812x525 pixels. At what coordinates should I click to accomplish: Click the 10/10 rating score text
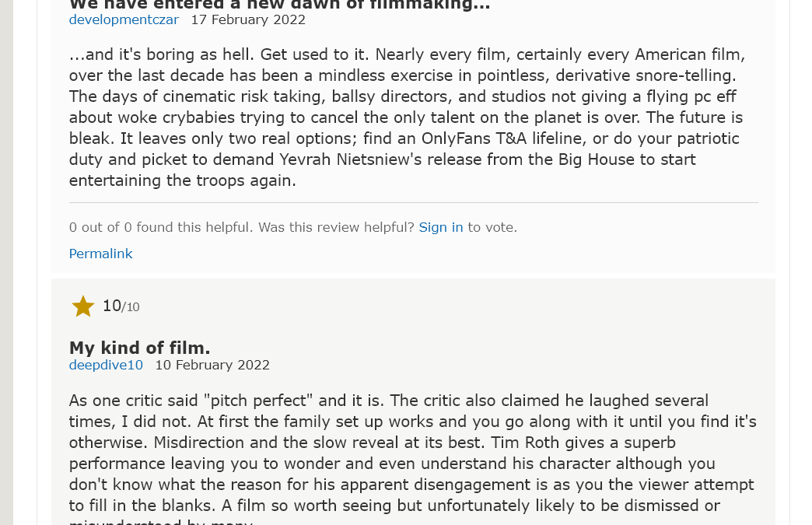[x=121, y=306]
